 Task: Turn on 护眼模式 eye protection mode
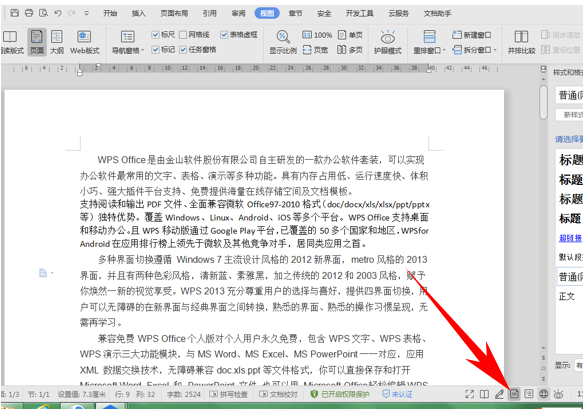coord(387,42)
